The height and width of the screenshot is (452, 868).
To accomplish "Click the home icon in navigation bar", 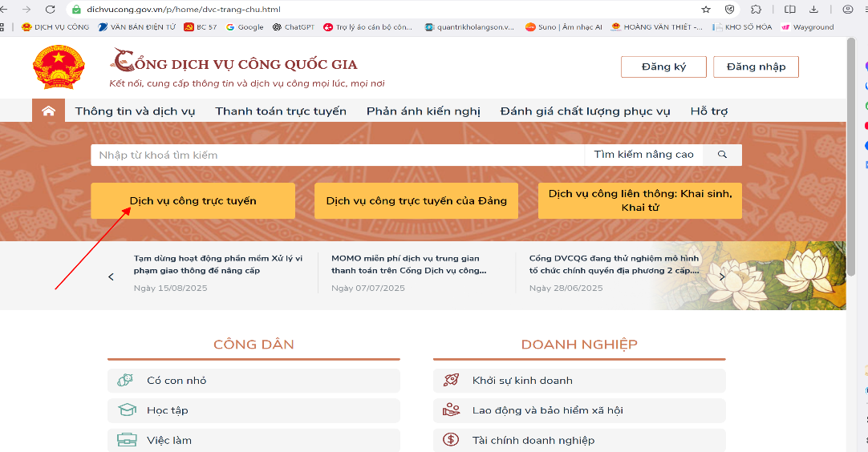I will (48, 111).
